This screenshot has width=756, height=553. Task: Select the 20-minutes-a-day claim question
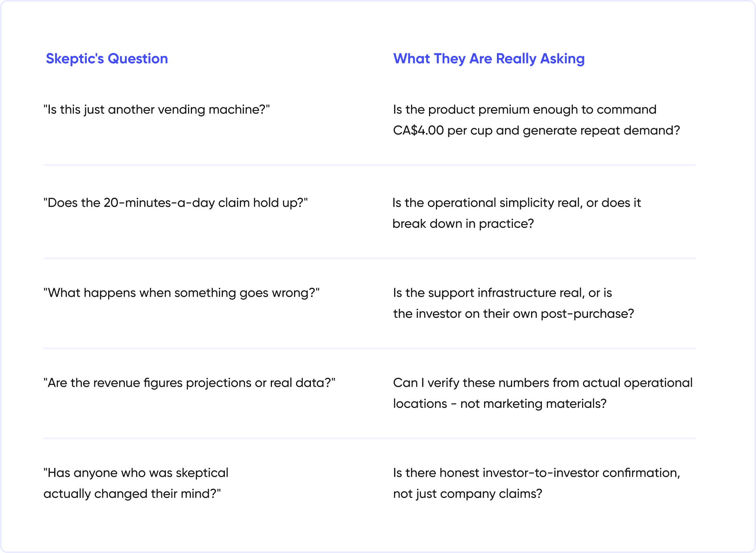pos(176,203)
